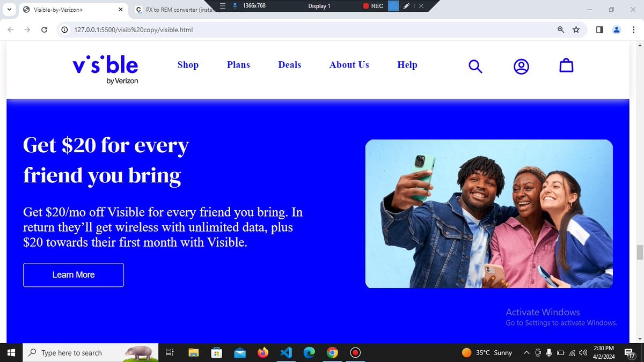The image size is (644, 362).
Task: Open File Explorer from the taskbar
Action: [x=193, y=352]
